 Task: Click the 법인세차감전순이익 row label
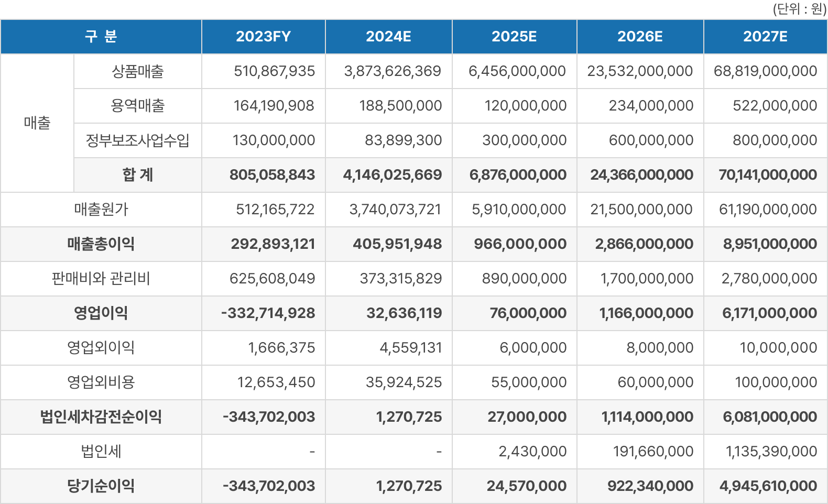[101, 417]
